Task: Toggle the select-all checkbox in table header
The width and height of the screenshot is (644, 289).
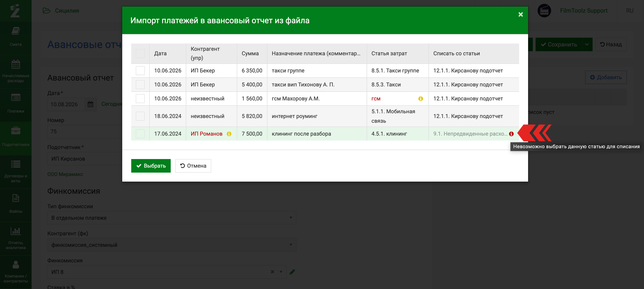Action: [140, 53]
